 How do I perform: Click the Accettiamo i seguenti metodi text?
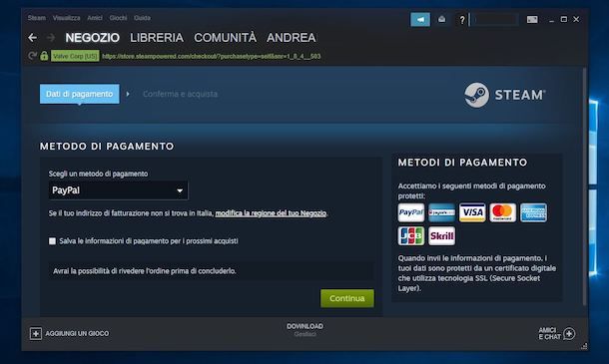pos(471,190)
